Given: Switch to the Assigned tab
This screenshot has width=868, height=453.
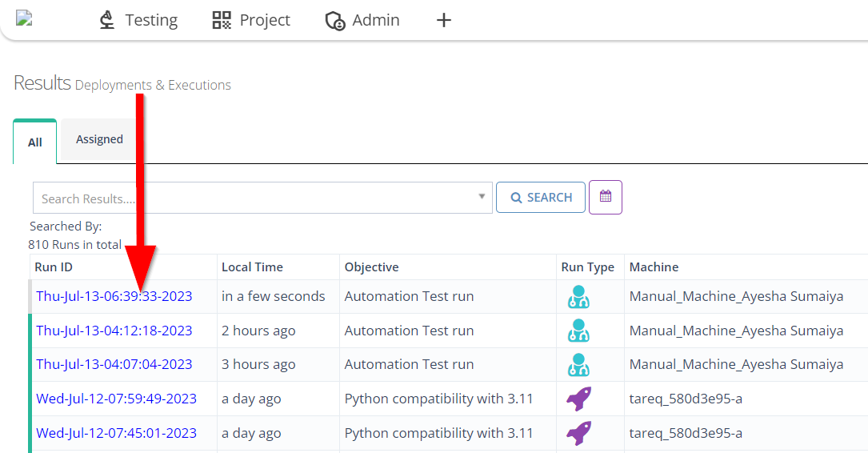Looking at the screenshot, I should click(99, 139).
